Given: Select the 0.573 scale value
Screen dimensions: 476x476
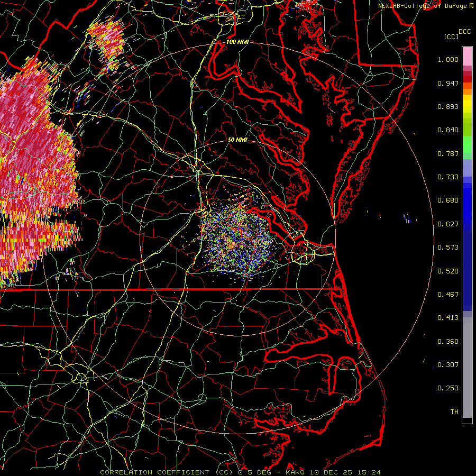Looking at the screenshot, I should [x=448, y=248].
